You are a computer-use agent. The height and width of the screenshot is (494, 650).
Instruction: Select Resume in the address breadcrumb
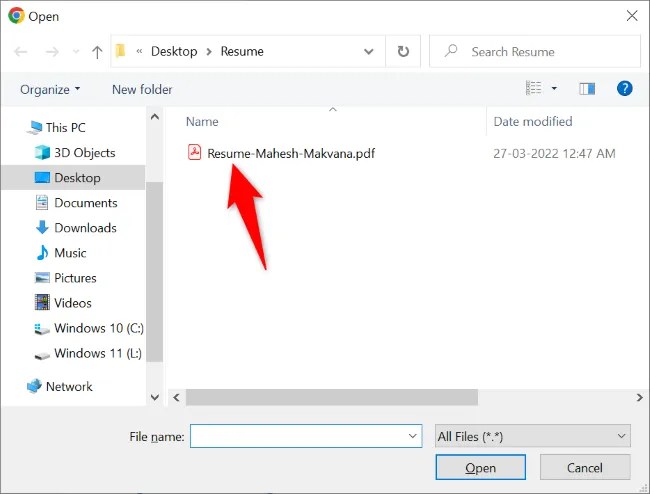tap(242, 51)
